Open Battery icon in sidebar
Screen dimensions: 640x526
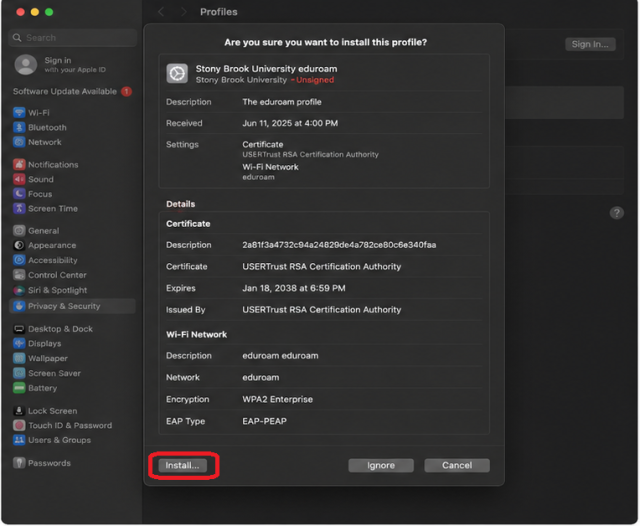(x=19, y=388)
